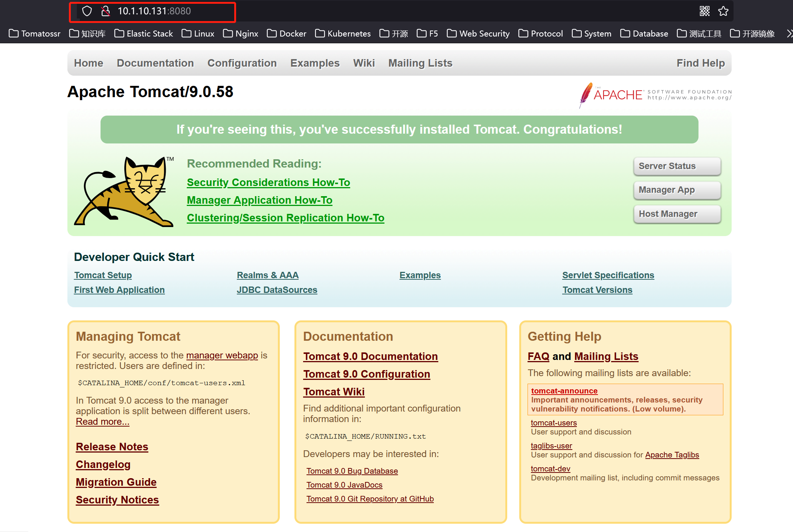793x532 pixels.
Task: Click the Apache Software Foundation feather logo
Action: click(x=655, y=95)
